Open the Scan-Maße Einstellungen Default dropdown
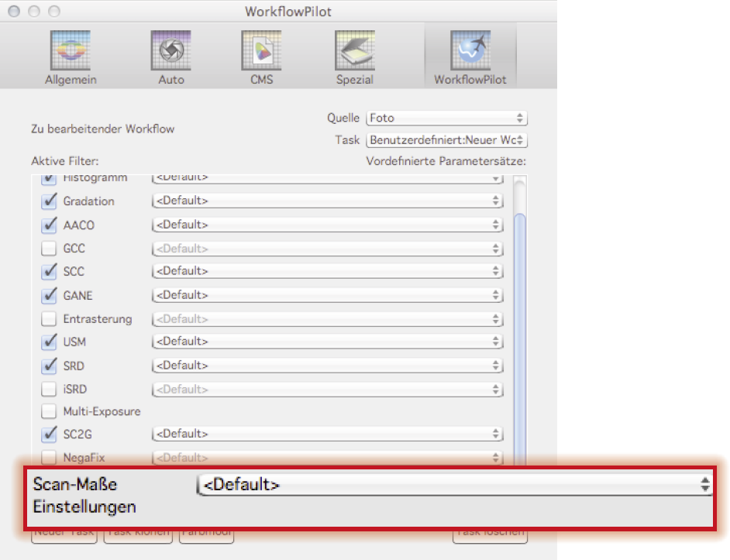Viewport: 730px width, 560px height. (x=455, y=485)
